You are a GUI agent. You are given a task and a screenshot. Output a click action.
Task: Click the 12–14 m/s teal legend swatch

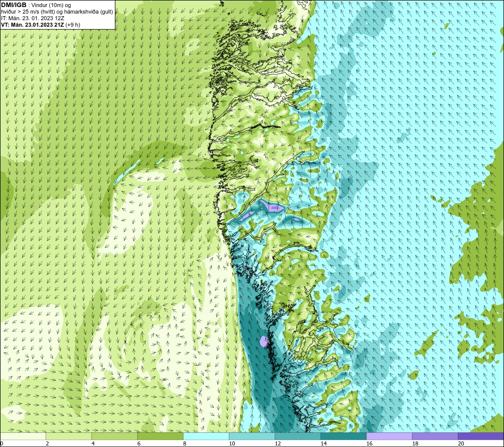click(298, 436)
